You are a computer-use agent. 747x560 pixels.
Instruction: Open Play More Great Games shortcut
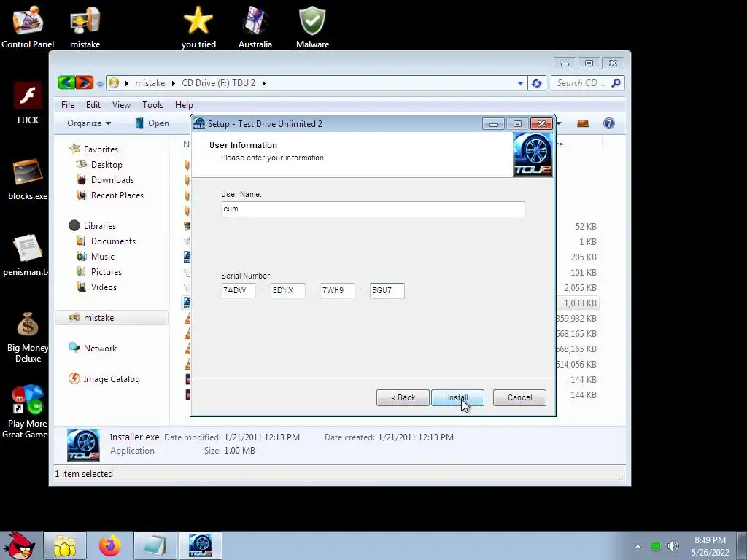pyautogui.click(x=26, y=412)
